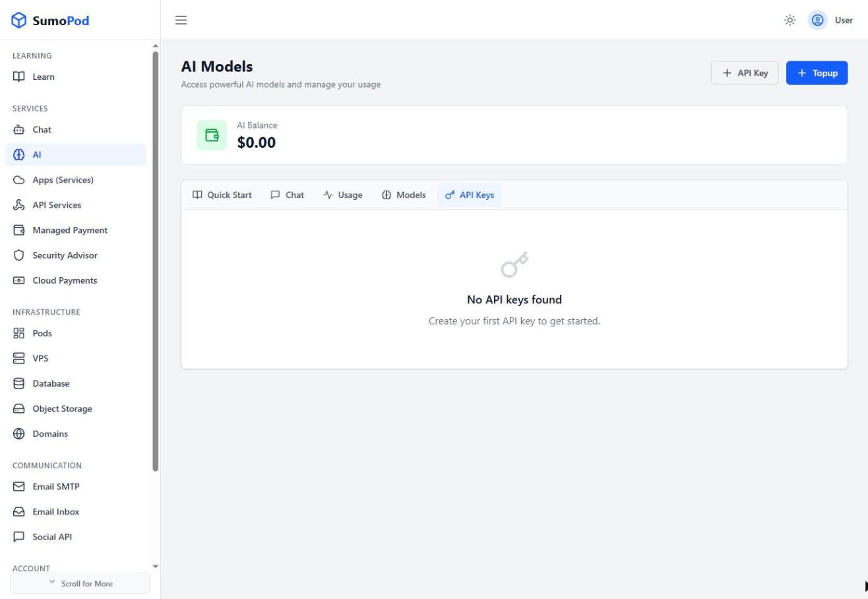Open the Quick Start tab
This screenshot has width=868, height=599.
pos(222,195)
